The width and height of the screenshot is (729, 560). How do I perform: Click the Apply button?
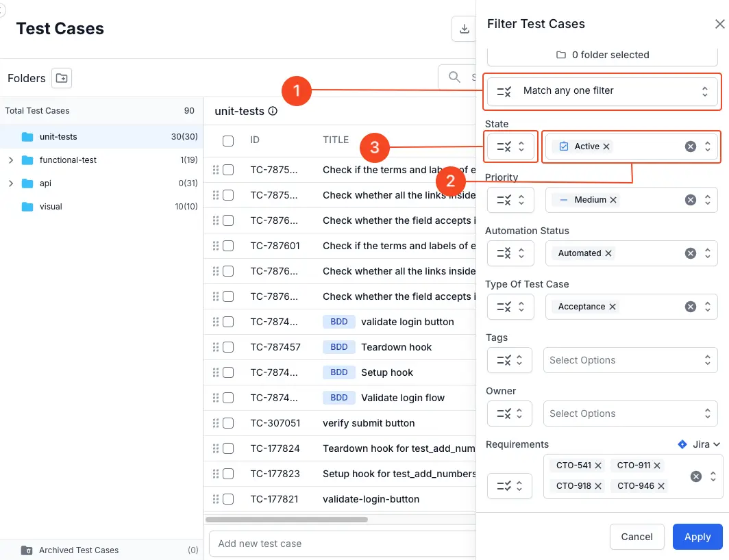point(697,537)
